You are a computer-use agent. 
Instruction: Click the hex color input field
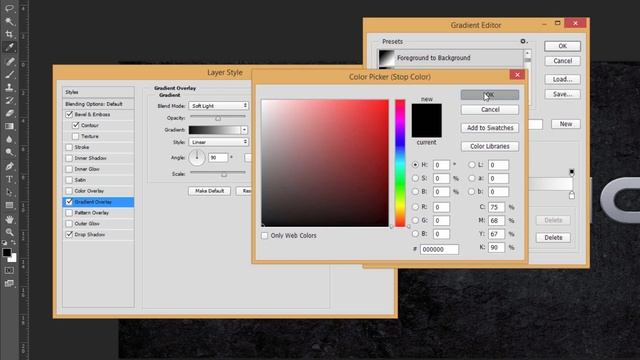[x=439, y=249]
